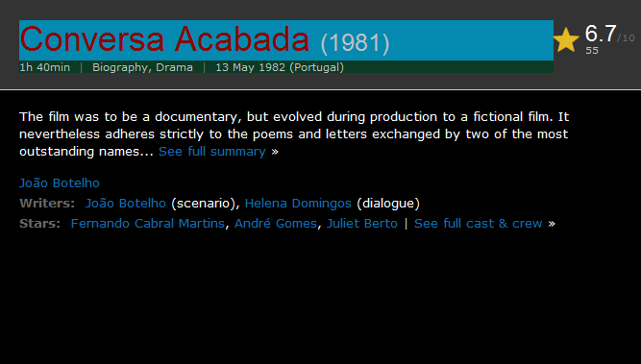This screenshot has width=641, height=364.
Task: Click the Drama genre
Action: tap(174, 67)
